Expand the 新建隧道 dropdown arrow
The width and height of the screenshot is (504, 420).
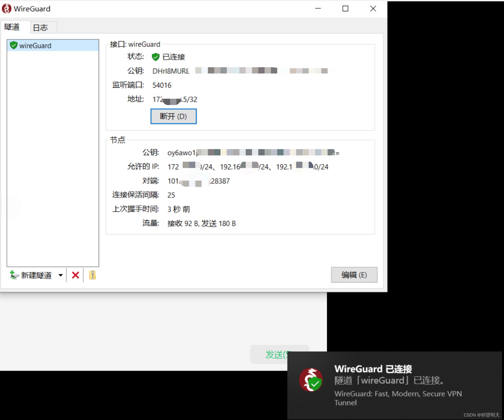coord(61,275)
